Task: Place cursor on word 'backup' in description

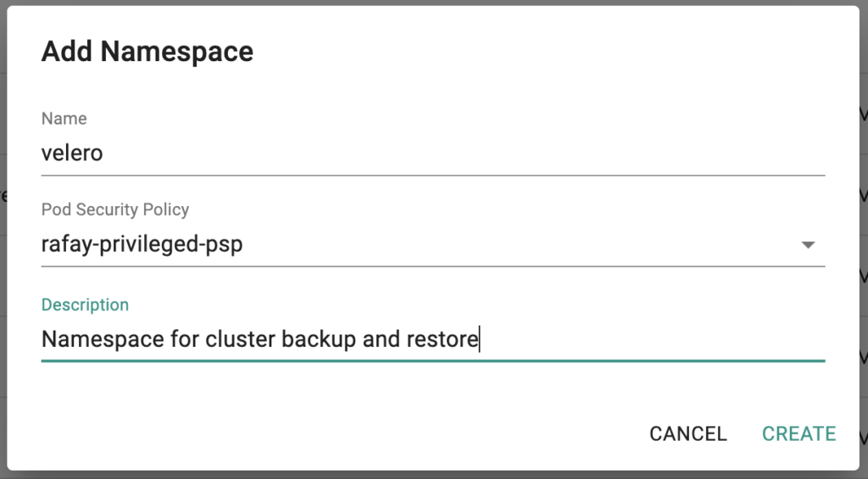Action: coord(318,340)
